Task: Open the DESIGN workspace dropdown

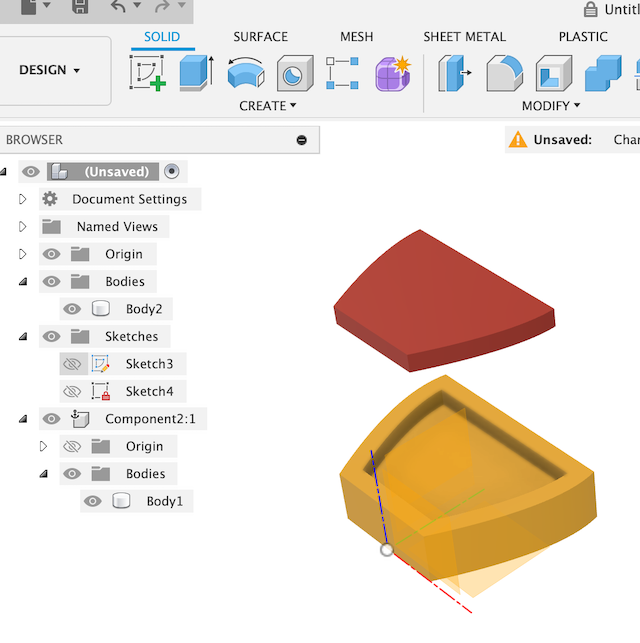Action: point(50,70)
